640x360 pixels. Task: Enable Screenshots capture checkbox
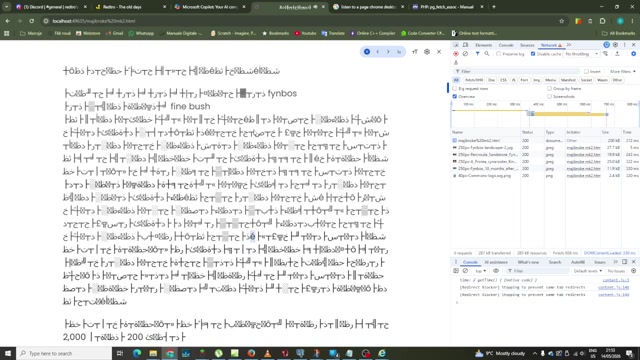(x=549, y=96)
